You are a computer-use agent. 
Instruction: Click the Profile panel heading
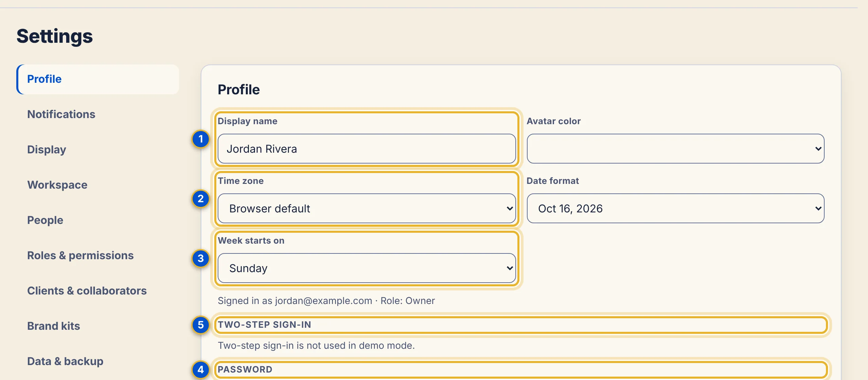pos(239,90)
